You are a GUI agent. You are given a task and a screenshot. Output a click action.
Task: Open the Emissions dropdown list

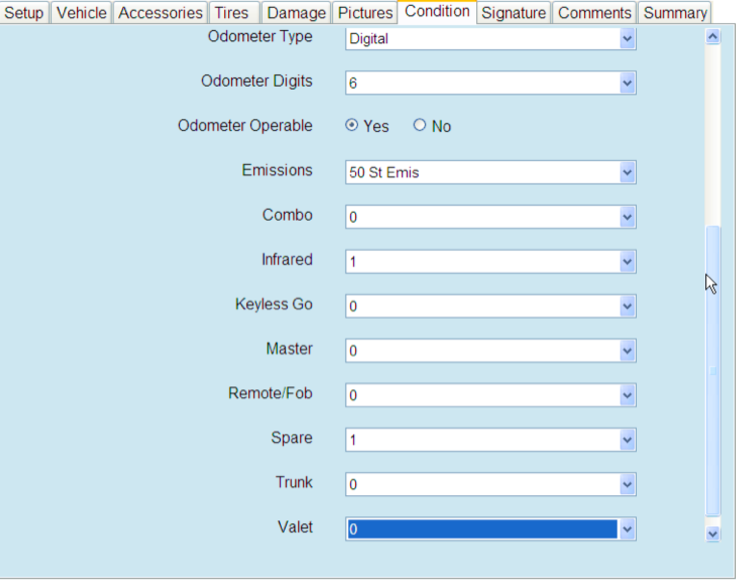point(627,173)
